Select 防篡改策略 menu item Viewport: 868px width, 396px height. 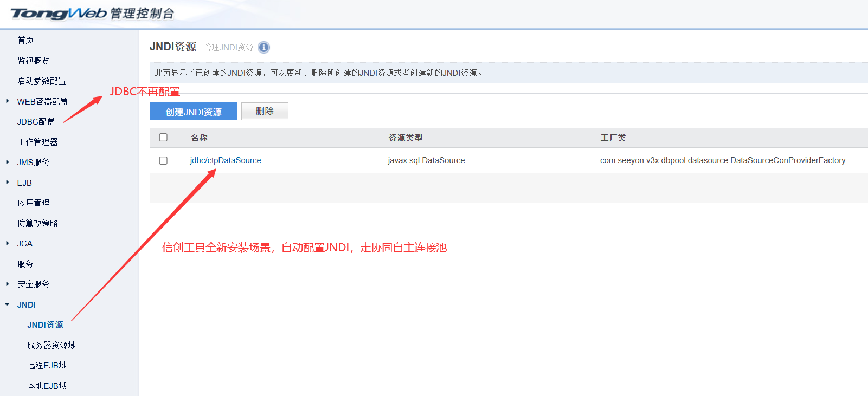click(37, 223)
